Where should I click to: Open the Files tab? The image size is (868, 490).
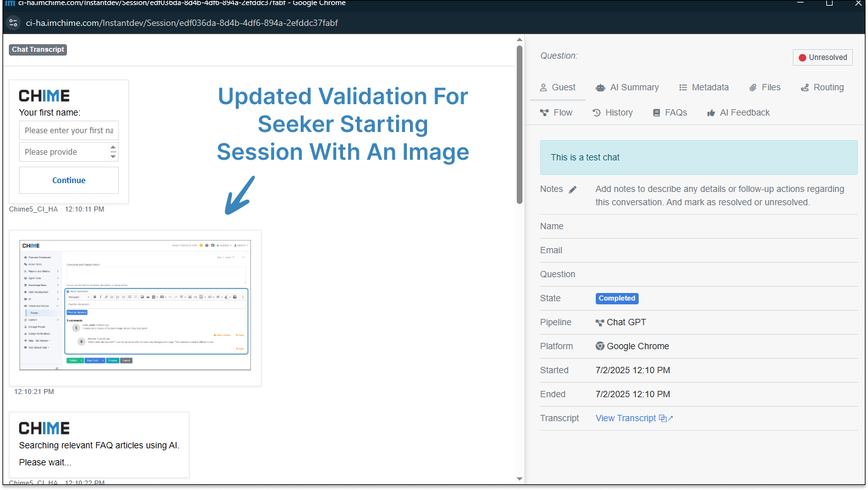point(764,87)
